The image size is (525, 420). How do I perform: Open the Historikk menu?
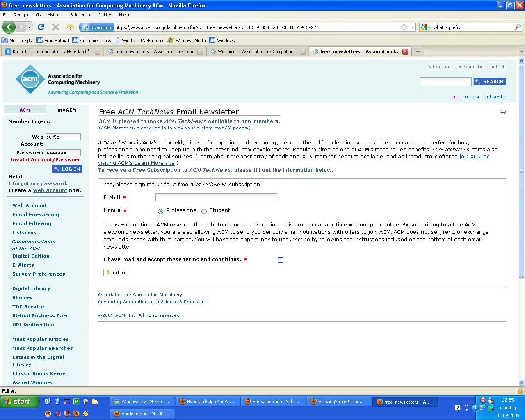pyautogui.click(x=55, y=15)
